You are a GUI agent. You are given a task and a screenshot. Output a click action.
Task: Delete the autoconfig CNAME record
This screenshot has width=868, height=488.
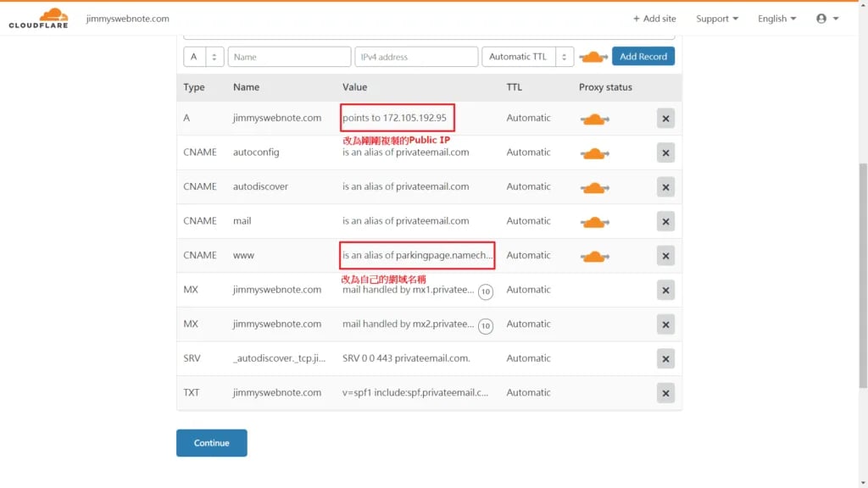pyautogui.click(x=665, y=152)
